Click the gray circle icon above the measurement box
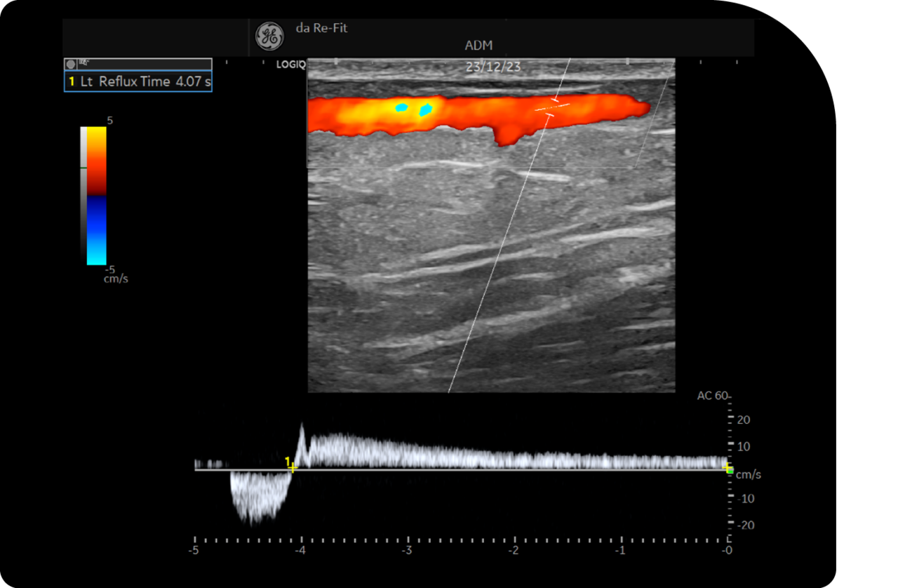Image resolution: width=898 pixels, height=588 pixels. click(x=70, y=64)
